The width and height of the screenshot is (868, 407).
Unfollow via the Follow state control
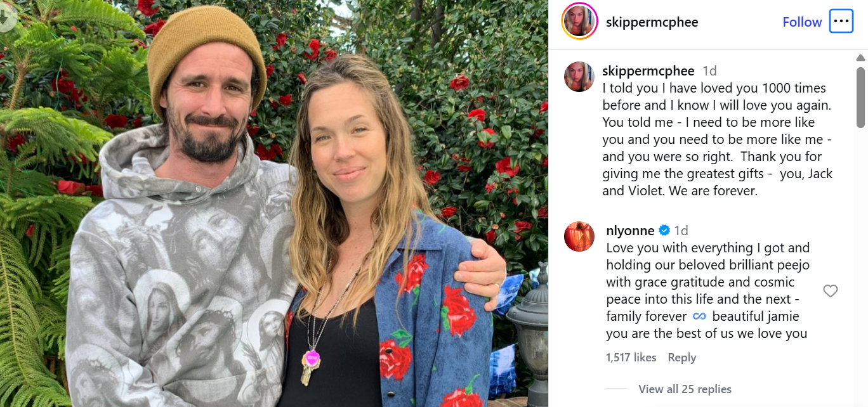801,21
